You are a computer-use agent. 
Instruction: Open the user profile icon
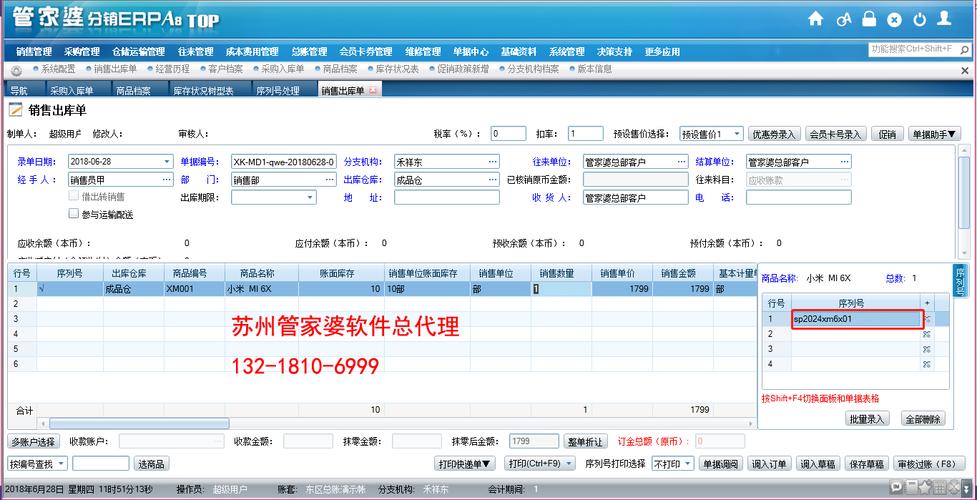[x=945, y=19]
